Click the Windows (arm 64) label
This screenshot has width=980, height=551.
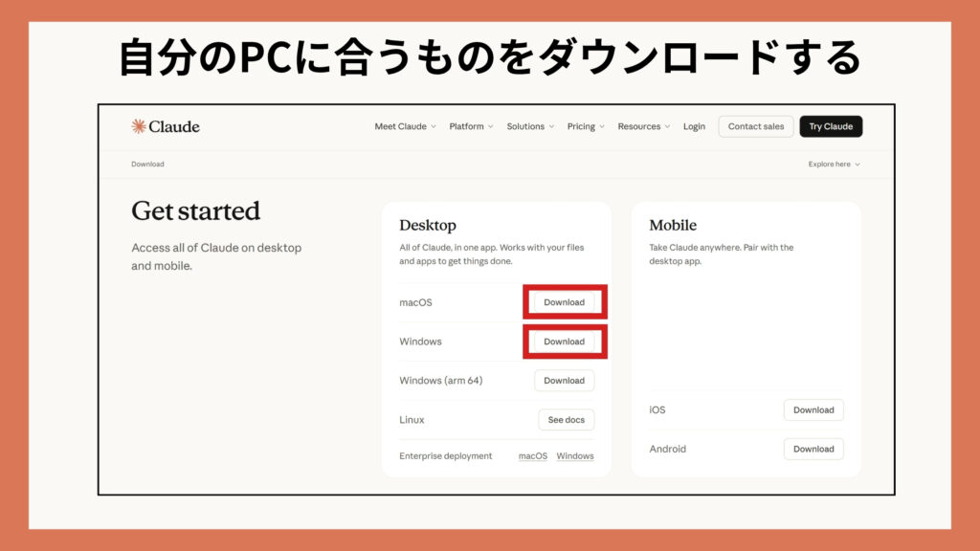440,381
